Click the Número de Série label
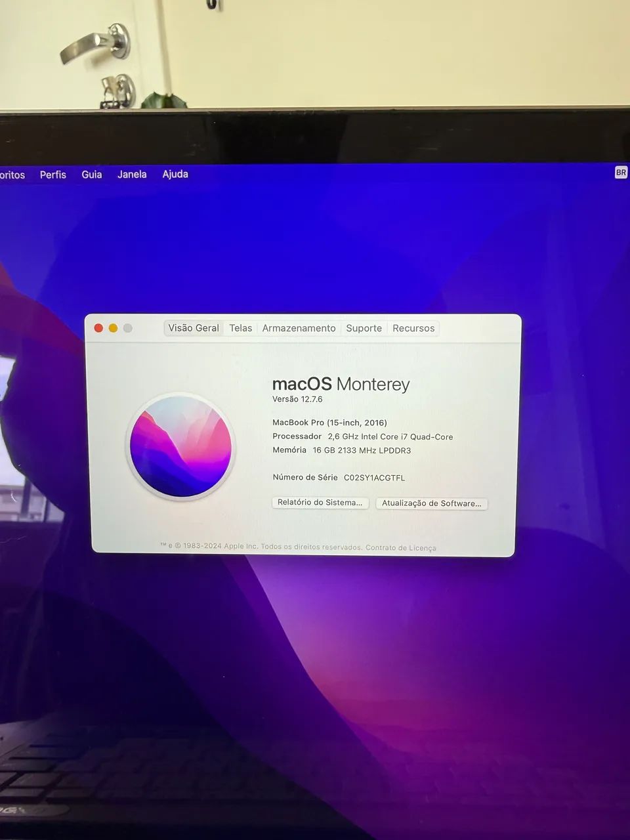630x840 pixels. pos(305,477)
